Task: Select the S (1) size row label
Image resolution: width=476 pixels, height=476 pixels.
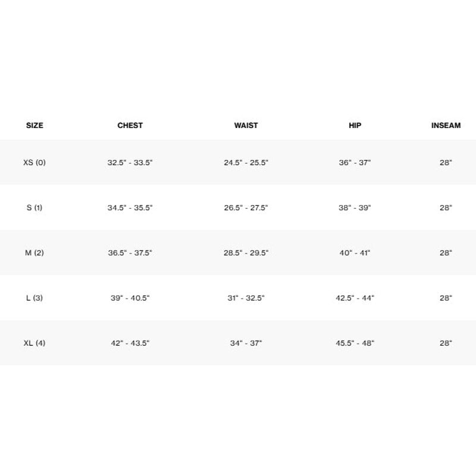Action: point(35,208)
